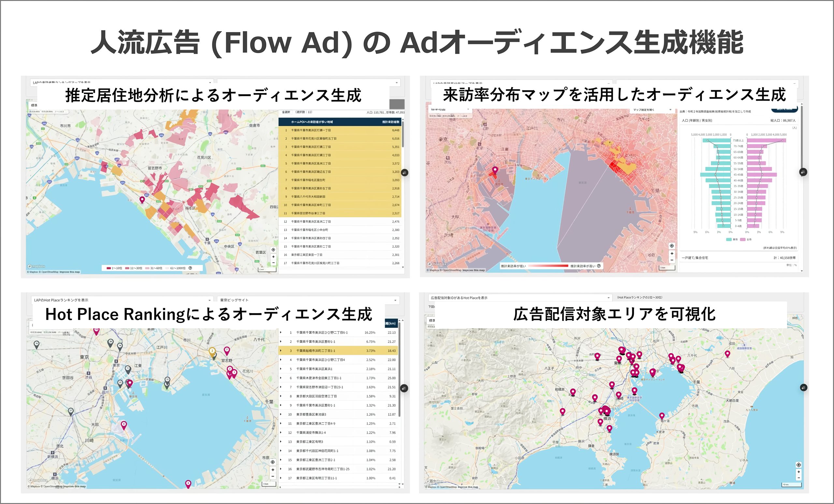Zoom in on the ad delivery area map
This screenshot has width=834, height=504.
click(798, 472)
